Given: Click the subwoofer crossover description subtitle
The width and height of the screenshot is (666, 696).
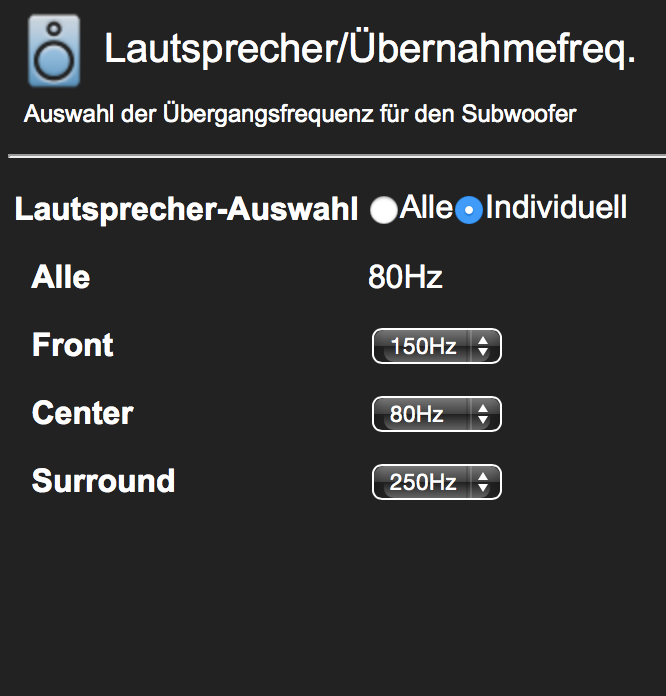Looking at the screenshot, I should click(x=300, y=114).
